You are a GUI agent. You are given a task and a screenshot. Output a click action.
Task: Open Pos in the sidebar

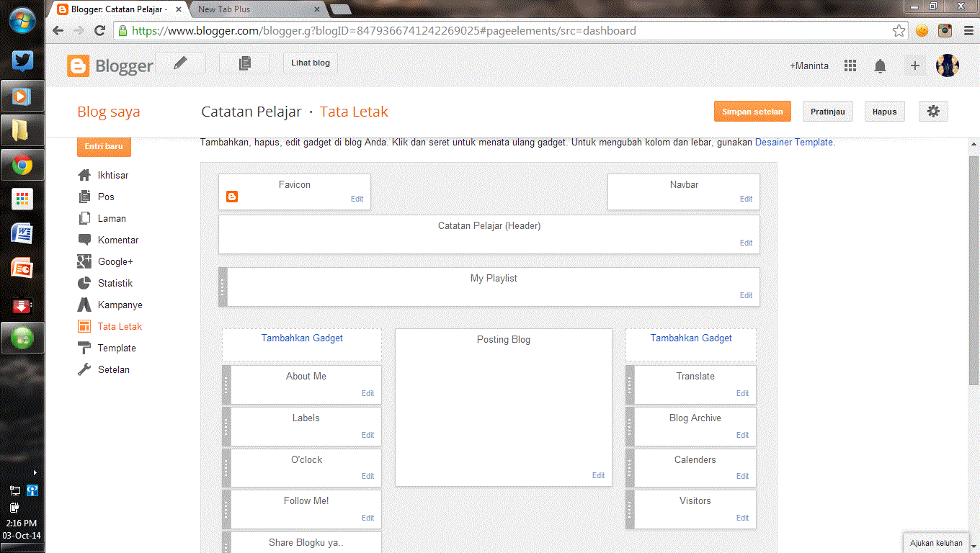pos(106,197)
